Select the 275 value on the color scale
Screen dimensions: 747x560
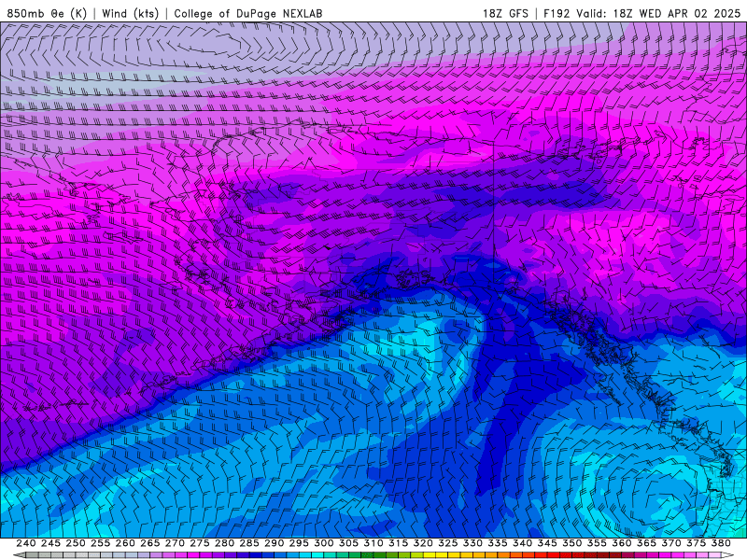(200, 543)
